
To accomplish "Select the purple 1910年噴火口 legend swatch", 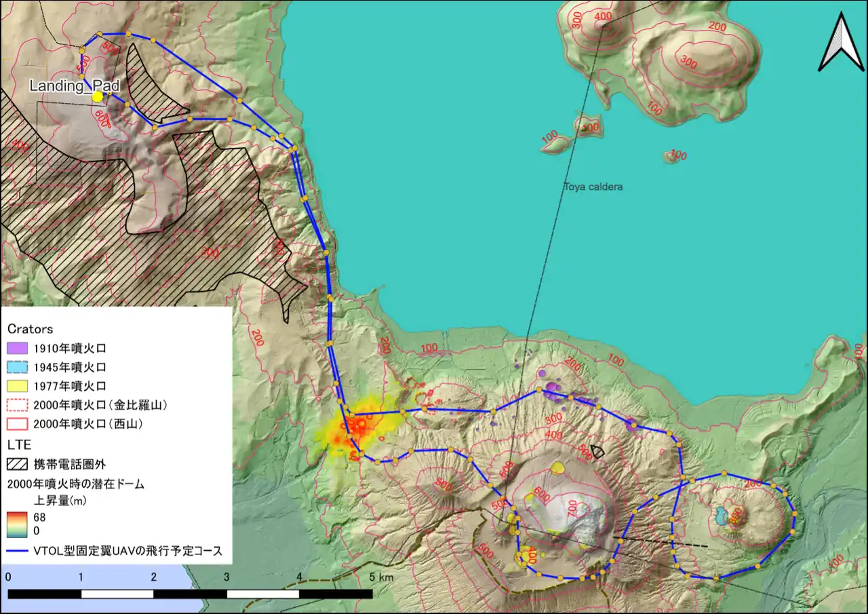I will [17, 349].
